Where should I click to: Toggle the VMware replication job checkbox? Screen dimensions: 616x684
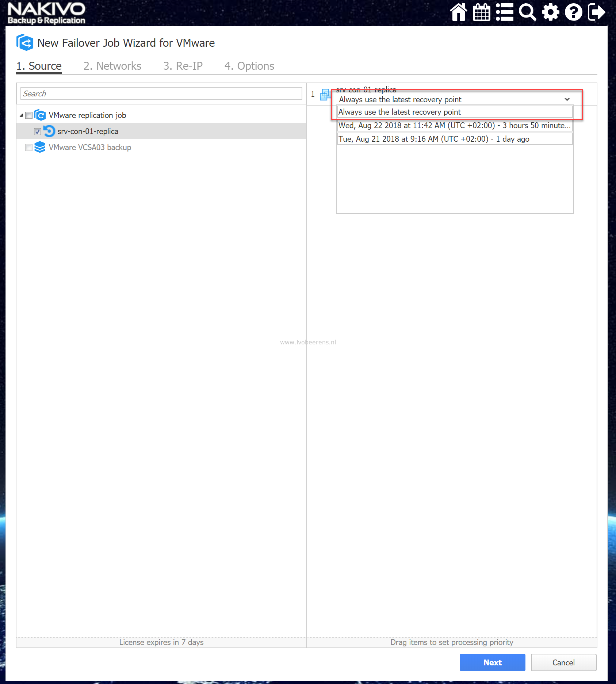[29, 115]
